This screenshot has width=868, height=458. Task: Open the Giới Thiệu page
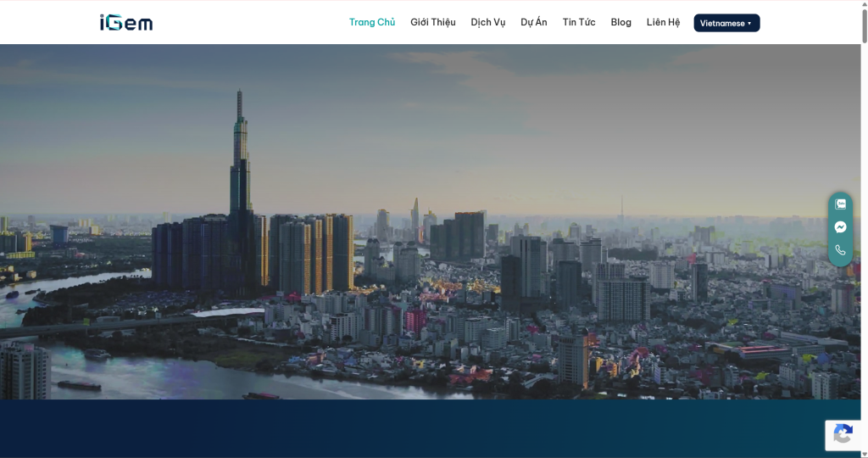[433, 22]
